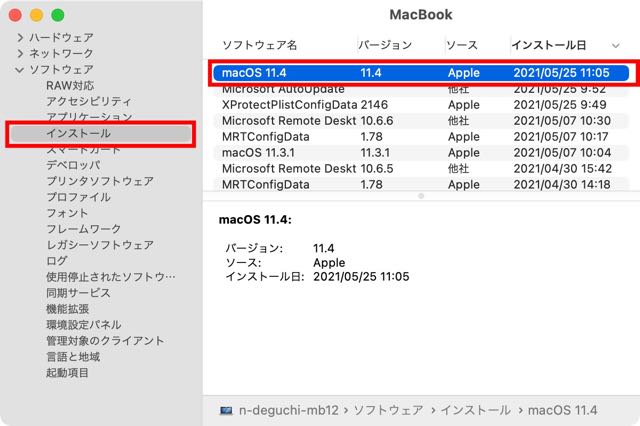Viewport: 640px width, 426px height.
Task: Select 環境設定パネル in sidebar
Action: (x=84, y=325)
